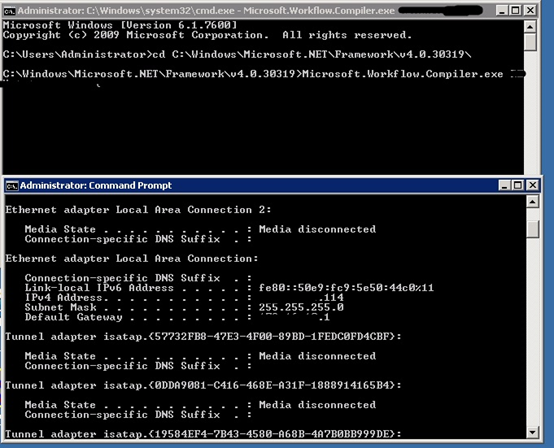Click the fe80 link-local IPv6 address text
Viewport: 554px width, 448px height.
click(346, 288)
